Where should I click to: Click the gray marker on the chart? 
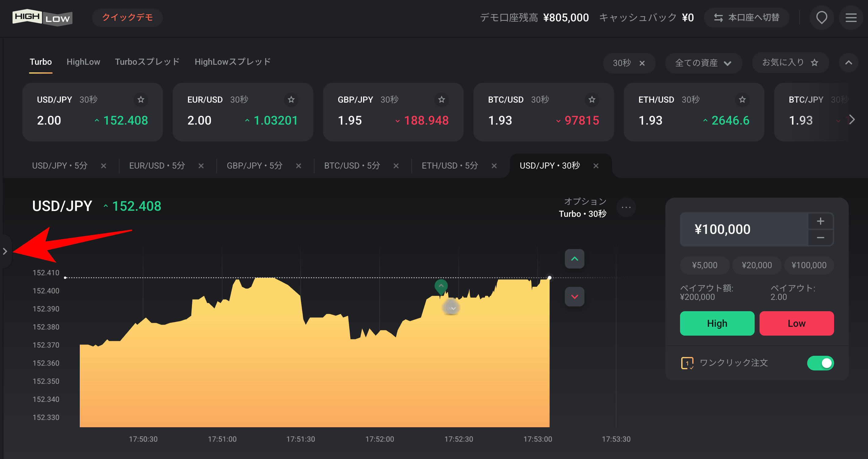451,307
